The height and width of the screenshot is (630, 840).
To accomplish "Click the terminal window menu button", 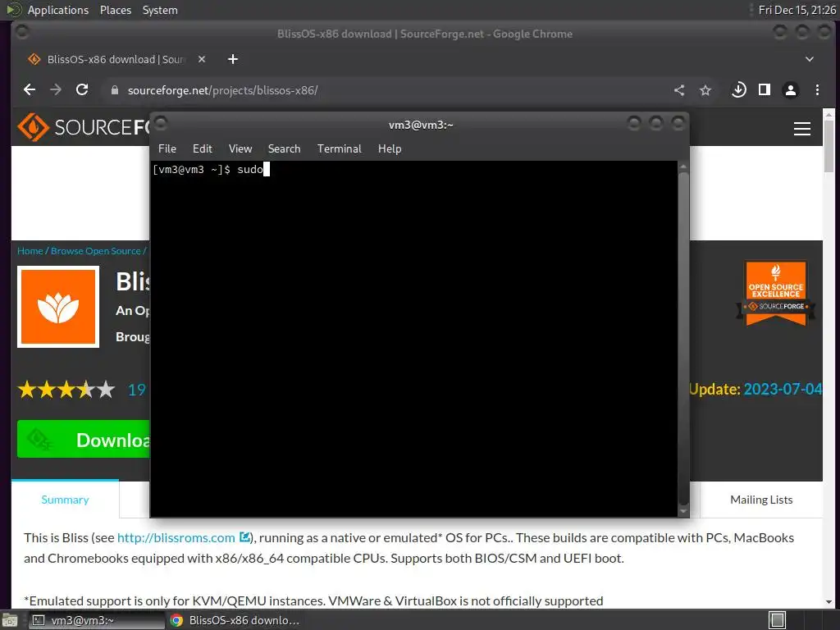I will pos(161,124).
